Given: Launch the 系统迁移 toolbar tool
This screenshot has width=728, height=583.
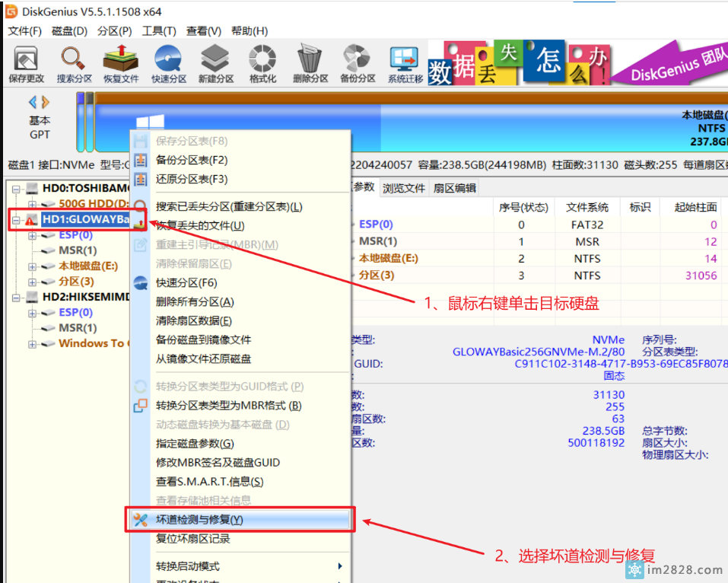Looking at the screenshot, I should click(405, 65).
